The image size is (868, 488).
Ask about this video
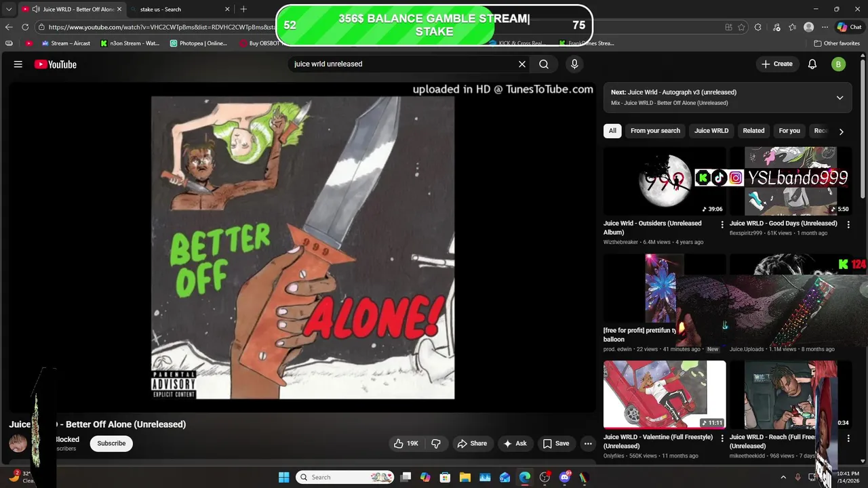(x=515, y=443)
